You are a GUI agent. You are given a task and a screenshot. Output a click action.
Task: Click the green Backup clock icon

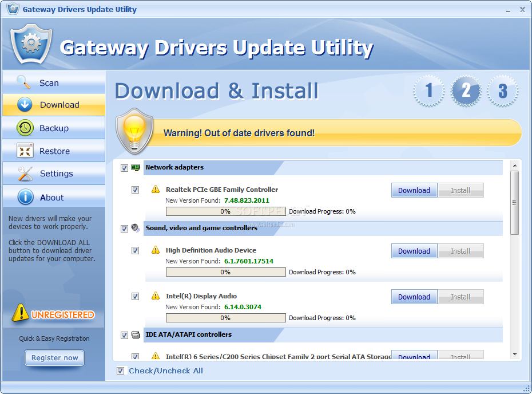pos(25,128)
